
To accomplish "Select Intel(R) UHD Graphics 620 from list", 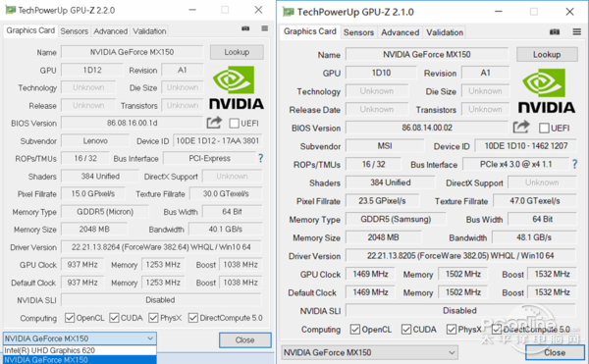I will pos(80,350).
